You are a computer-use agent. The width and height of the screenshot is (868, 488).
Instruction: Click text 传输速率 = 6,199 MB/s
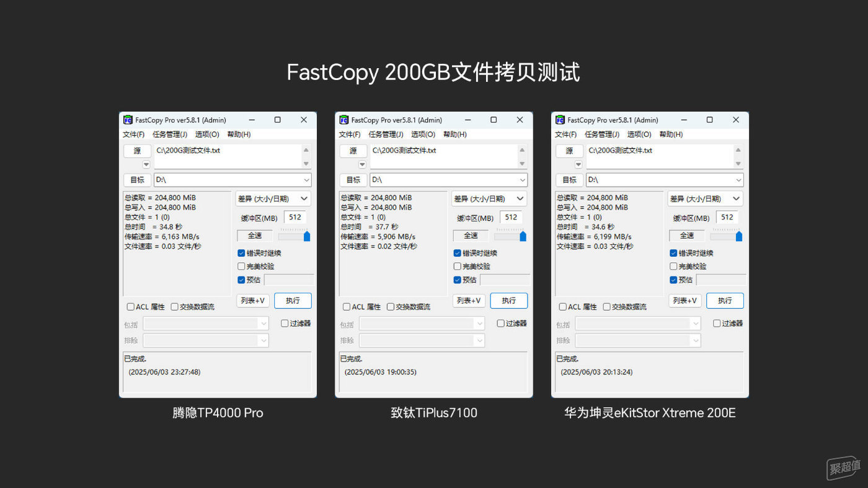[594, 237]
